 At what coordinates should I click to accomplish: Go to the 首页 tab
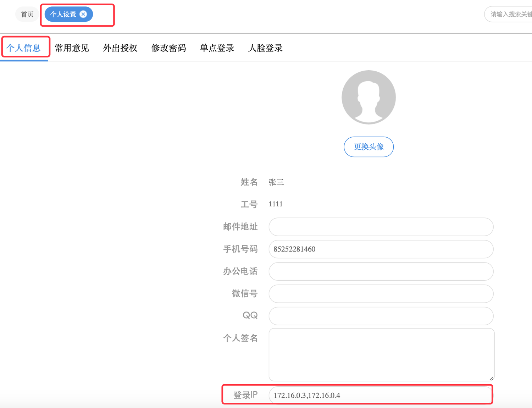point(27,15)
